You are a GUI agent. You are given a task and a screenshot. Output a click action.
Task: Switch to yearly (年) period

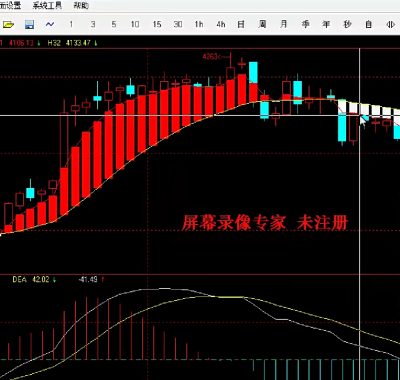(x=326, y=24)
